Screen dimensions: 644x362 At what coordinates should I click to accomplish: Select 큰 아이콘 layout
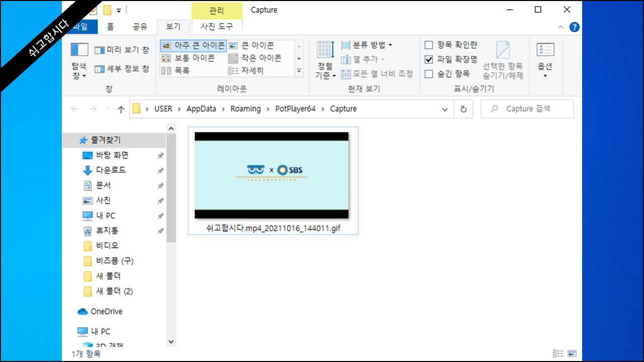click(x=251, y=45)
